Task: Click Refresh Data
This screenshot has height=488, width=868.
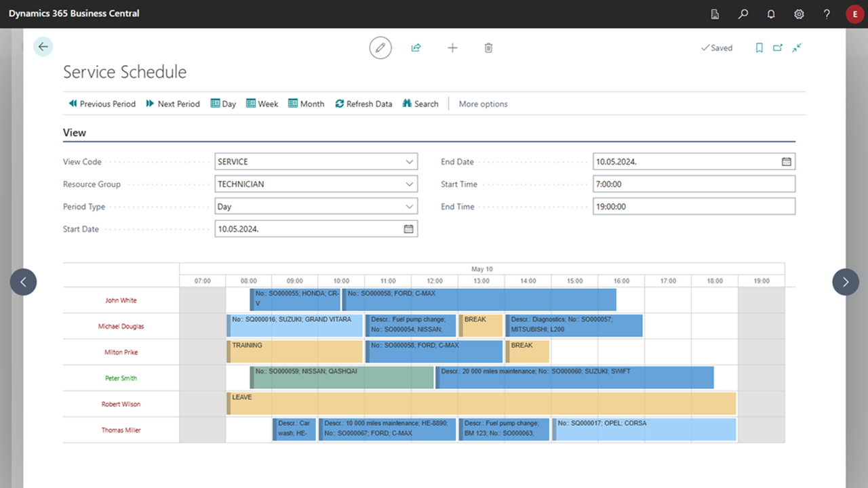Action: [x=363, y=104]
